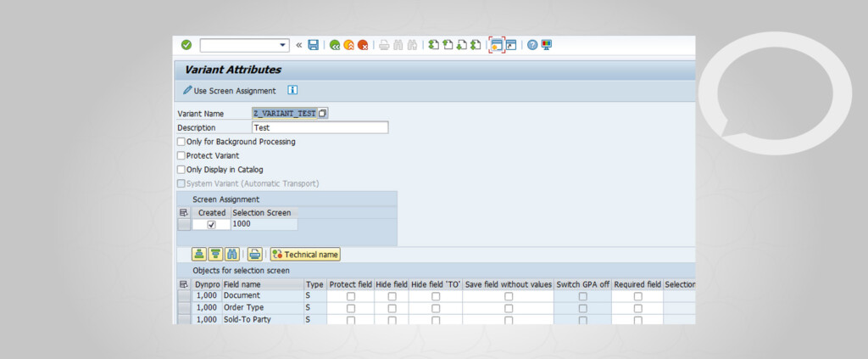The height and width of the screenshot is (359, 868).
Task: Tick the Protect Variant checkbox
Action: click(181, 155)
